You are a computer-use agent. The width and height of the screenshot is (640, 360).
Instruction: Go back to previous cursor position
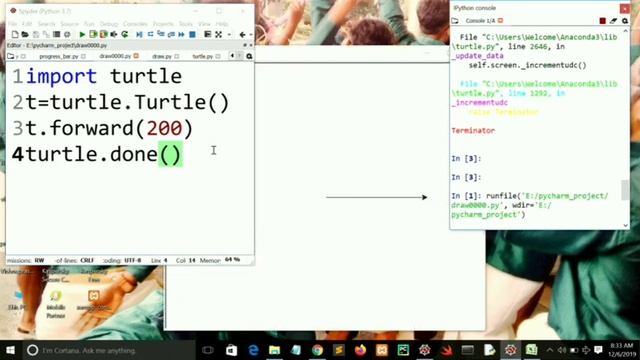coord(242,35)
